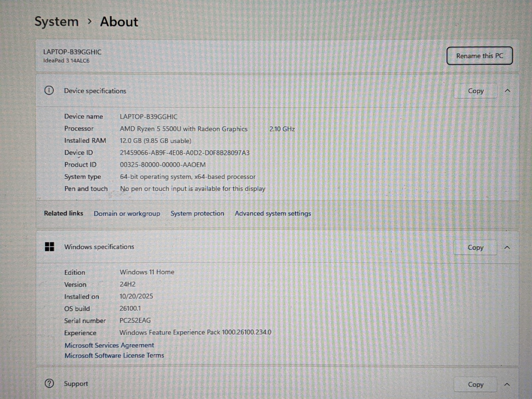Click the Support question mark icon
The width and height of the screenshot is (532, 399).
(x=49, y=383)
